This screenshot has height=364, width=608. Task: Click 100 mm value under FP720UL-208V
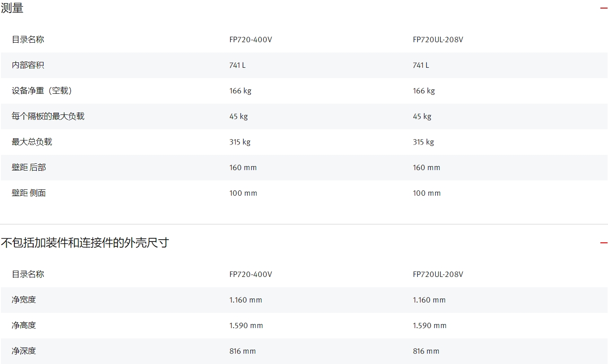pos(427,193)
